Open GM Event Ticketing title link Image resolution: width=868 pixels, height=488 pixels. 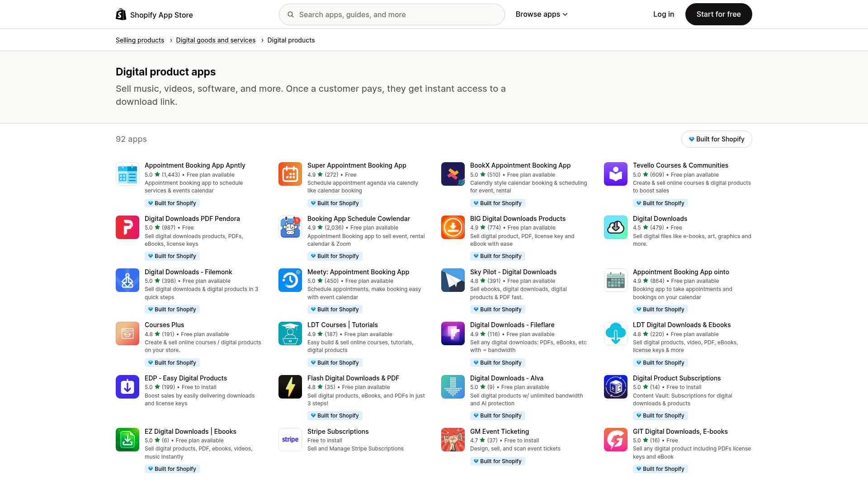500,432
